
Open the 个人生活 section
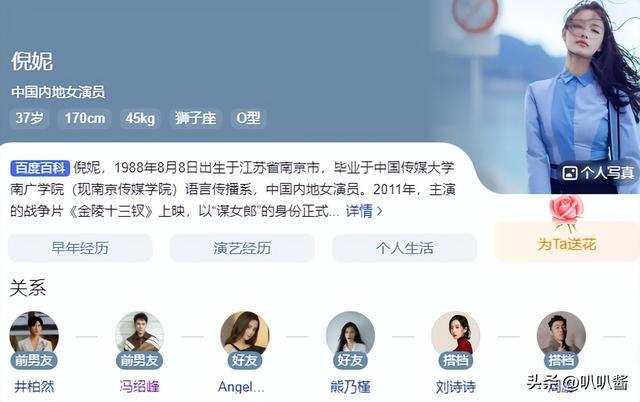click(x=404, y=248)
